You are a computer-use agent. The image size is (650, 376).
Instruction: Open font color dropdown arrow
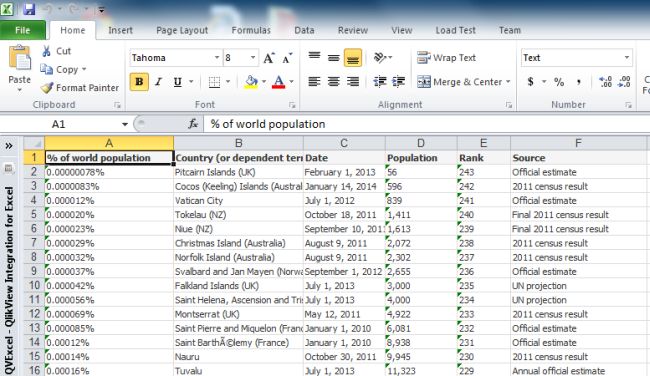tap(291, 82)
